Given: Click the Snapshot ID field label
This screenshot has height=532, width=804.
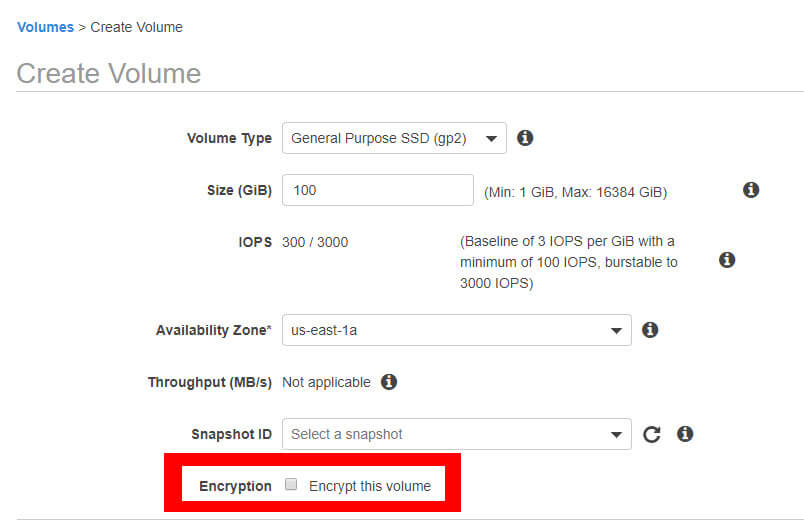Looking at the screenshot, I should pyautogui.click(x=231, y=434).
